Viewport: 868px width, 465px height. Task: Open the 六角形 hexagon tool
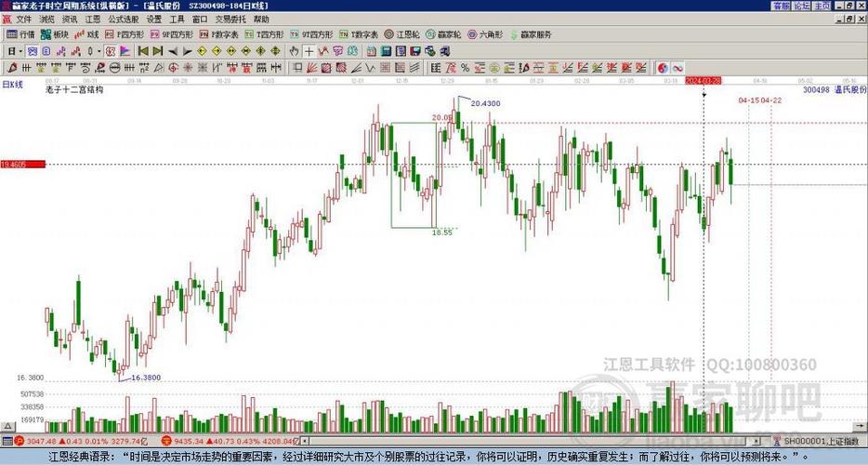click(485, 34)
